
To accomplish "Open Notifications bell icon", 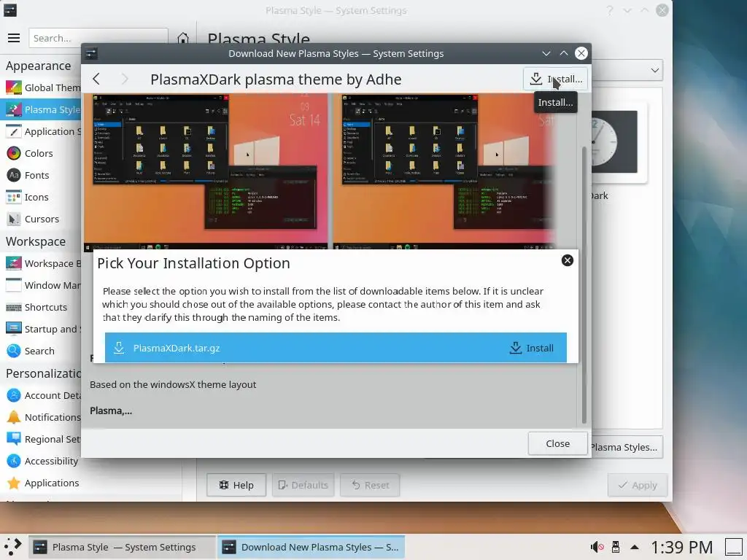I will tap(13, 417).
